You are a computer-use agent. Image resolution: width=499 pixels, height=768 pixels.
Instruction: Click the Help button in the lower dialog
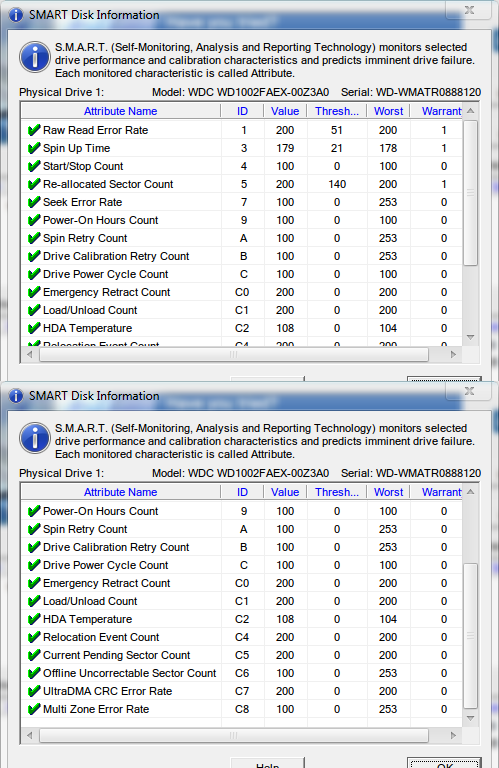pos(267,763)
